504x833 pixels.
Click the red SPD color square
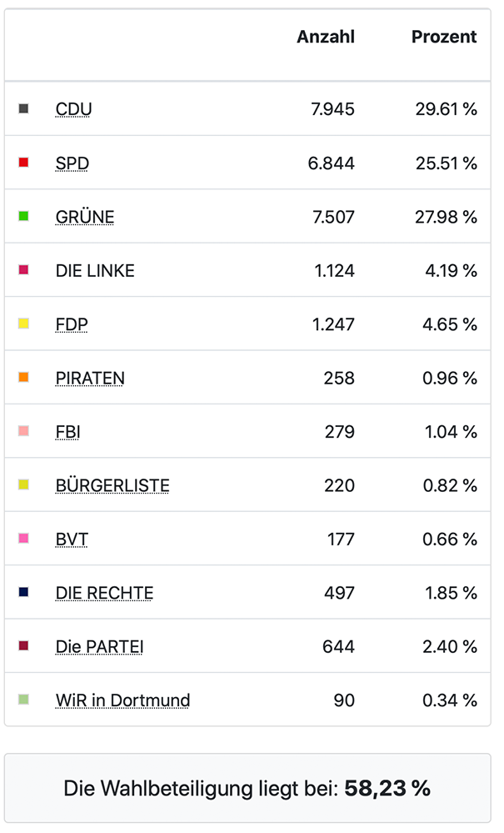[23, 162]
